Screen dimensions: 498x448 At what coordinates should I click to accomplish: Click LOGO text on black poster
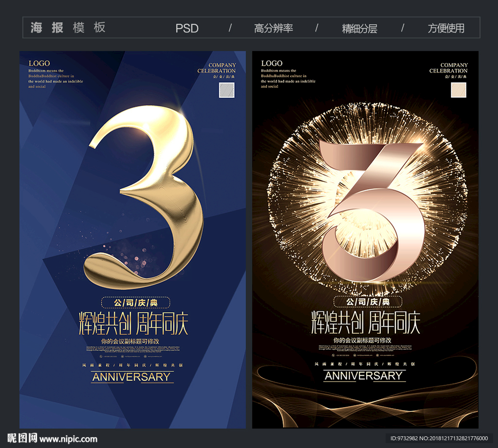271,63
